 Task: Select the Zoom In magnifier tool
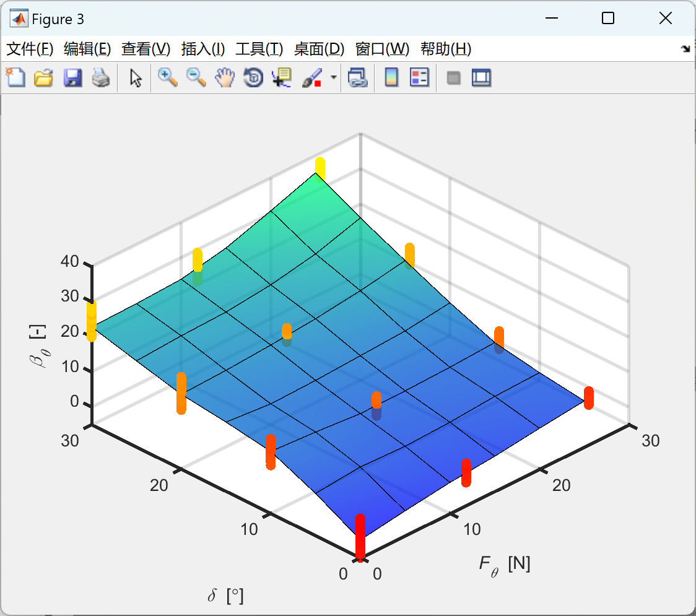(167, 78)
